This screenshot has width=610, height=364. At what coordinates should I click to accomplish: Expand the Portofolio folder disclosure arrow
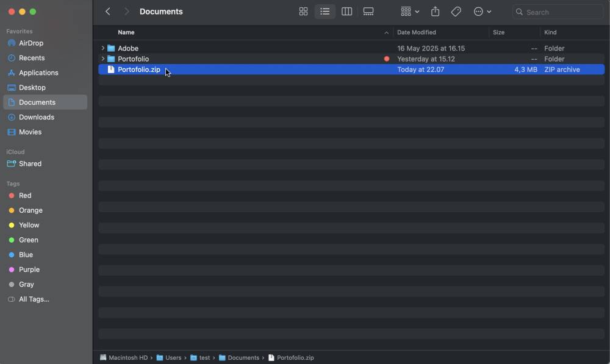[102, 59]
